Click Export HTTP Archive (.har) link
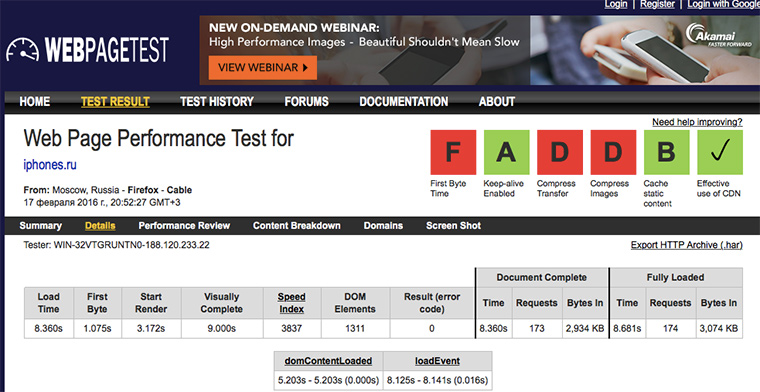This screenshot has width=760, height=392. (x=686, y=245)
